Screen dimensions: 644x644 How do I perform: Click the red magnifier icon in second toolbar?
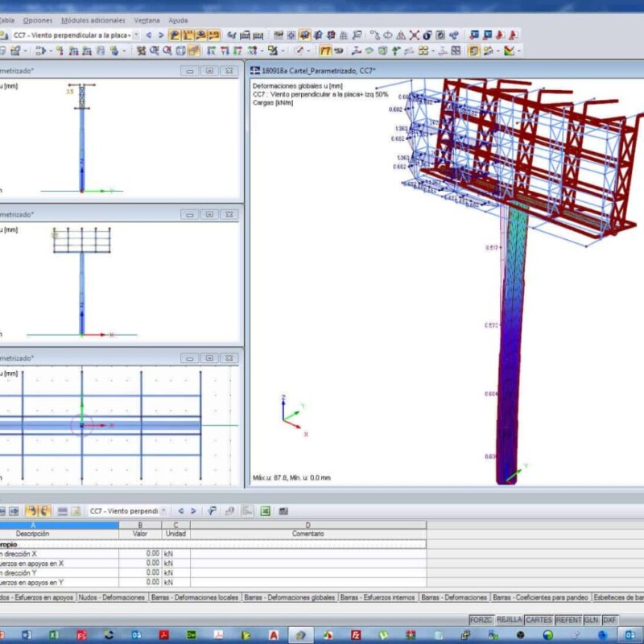(x=167, y=51)
